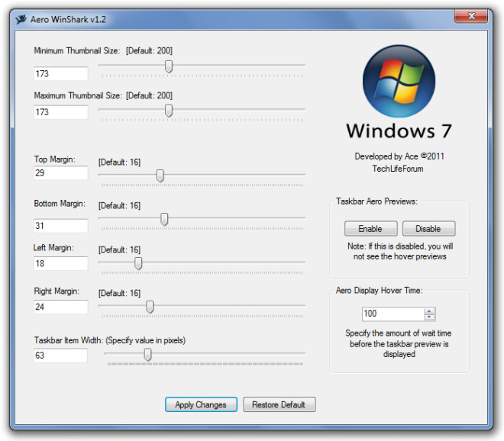Focus the Minimum Thumbnail Size value field
504x441 pixels.
click(61, 73)
